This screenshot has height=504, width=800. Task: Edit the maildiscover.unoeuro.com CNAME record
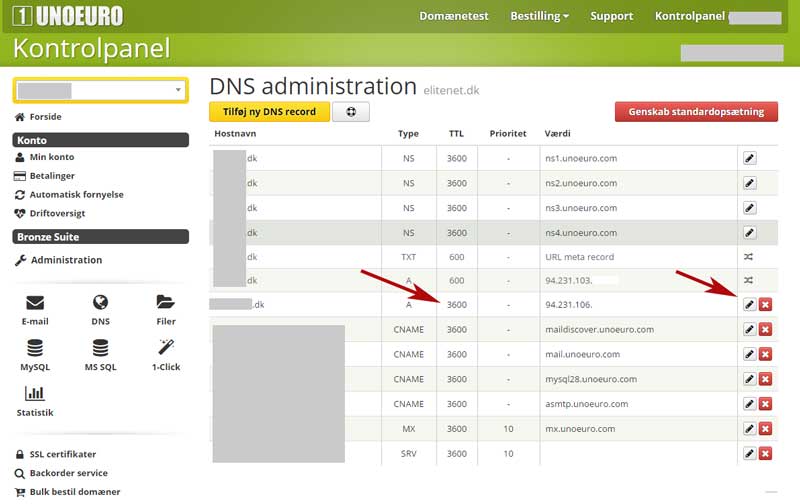749,329
